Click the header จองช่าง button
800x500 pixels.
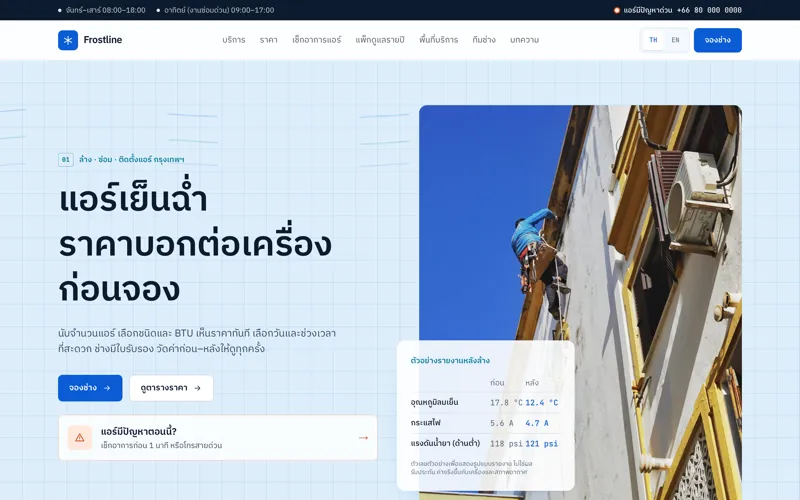click(x=717, y=40)
